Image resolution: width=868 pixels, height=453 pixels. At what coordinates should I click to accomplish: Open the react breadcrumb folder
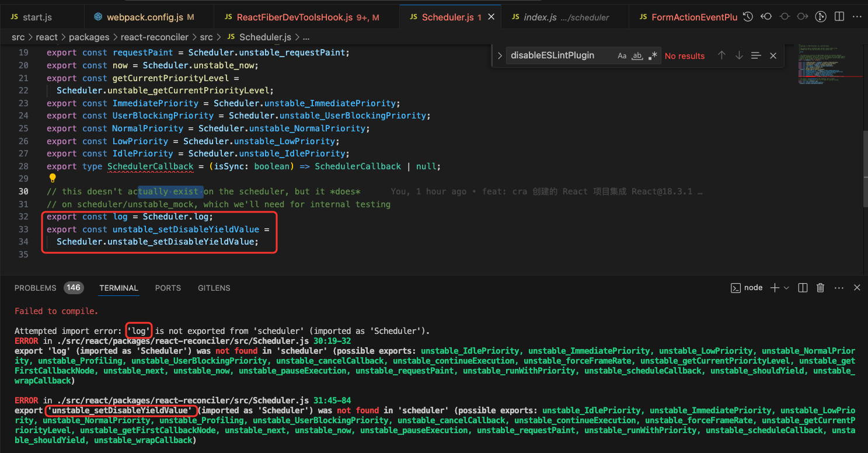coord(47,37)
